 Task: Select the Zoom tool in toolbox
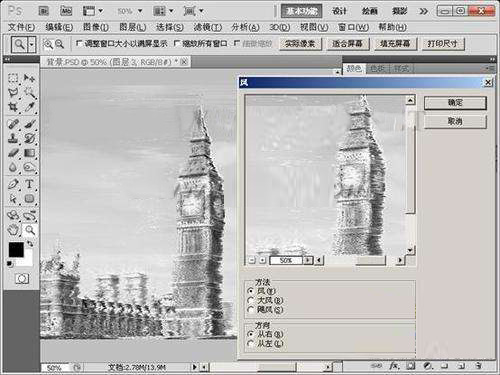click(30, 230)
